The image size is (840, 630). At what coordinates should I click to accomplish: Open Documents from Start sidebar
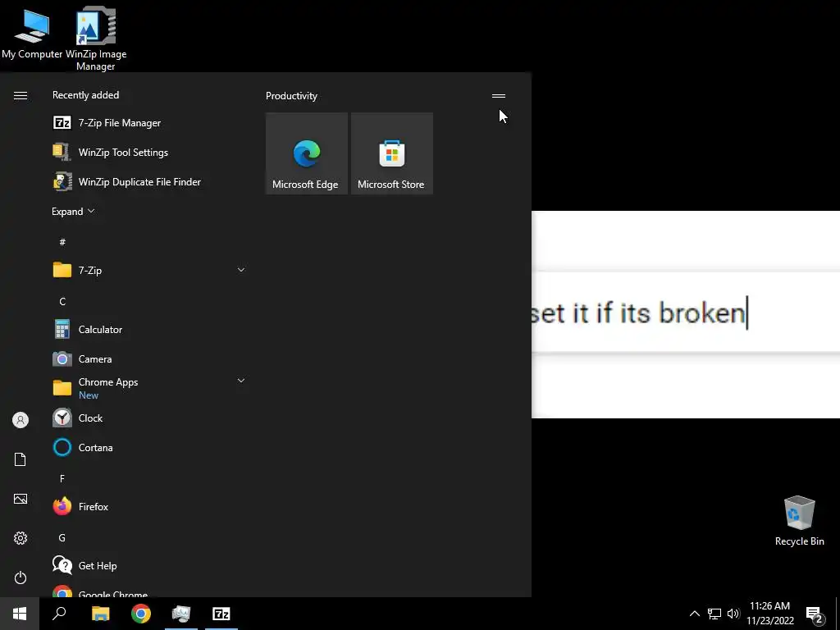pyautogui.click(x=21, y=459)
